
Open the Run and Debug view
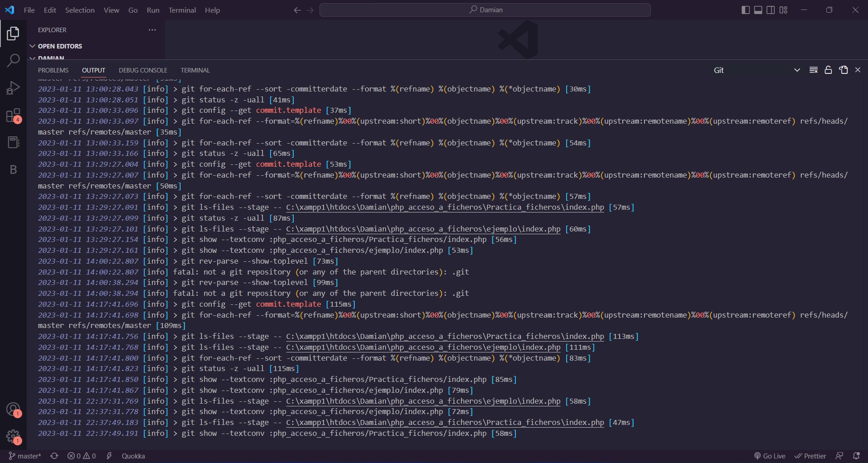[x=13, y=88]
